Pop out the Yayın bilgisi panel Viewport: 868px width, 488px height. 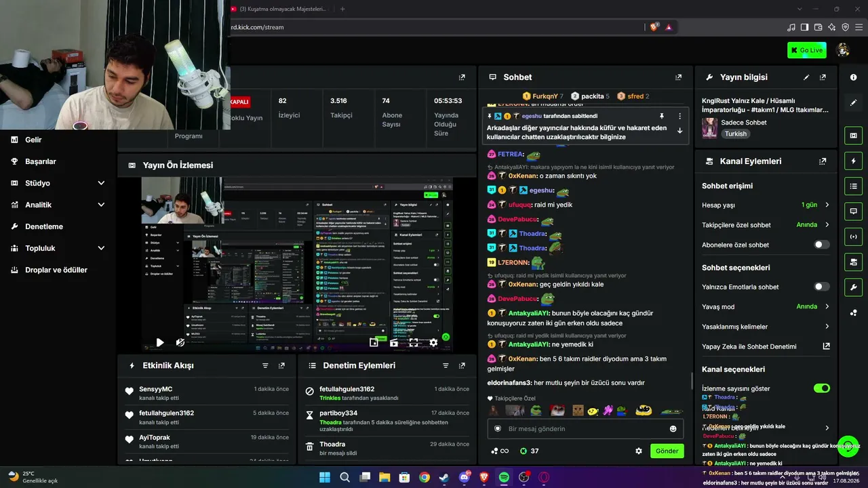(823, 77)
